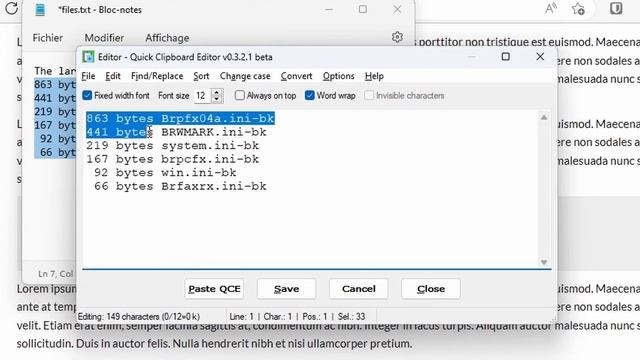The image size is (640, 360).
Task: Click the Cancel button
Action: (358, 289)
